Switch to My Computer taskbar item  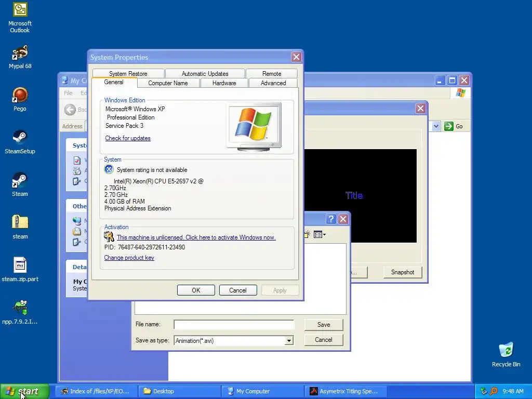(263, 391)
